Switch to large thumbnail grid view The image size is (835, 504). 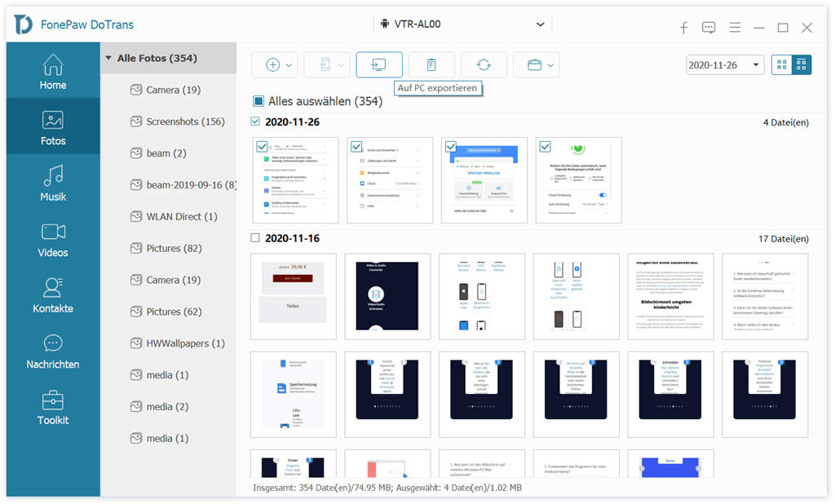coord(782,64)
